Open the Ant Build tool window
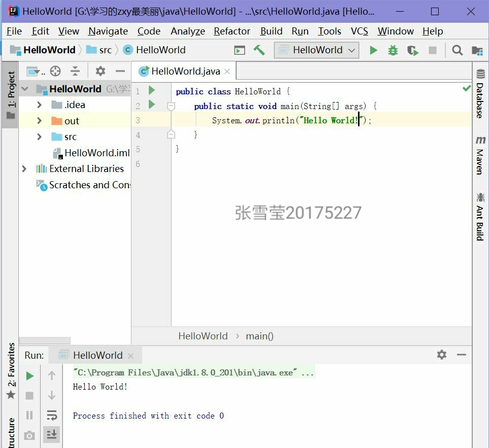 (x=480, y=217)
